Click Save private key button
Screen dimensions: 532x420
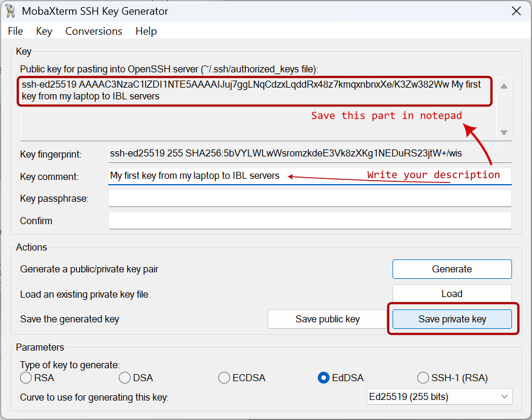(452, 319)
